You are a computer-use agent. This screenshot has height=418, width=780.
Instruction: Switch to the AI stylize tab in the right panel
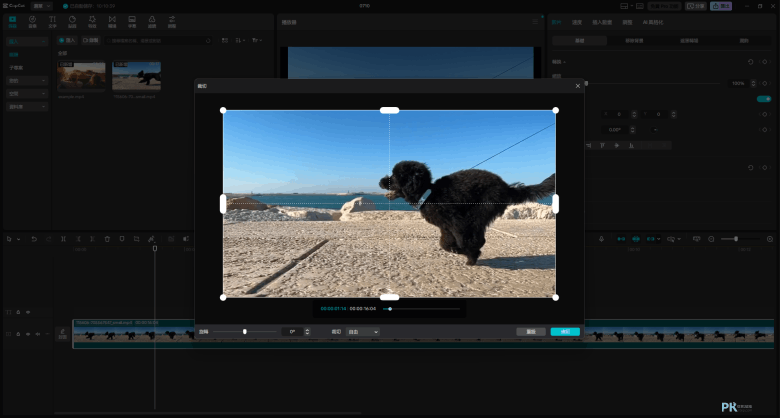coord(653,22)
